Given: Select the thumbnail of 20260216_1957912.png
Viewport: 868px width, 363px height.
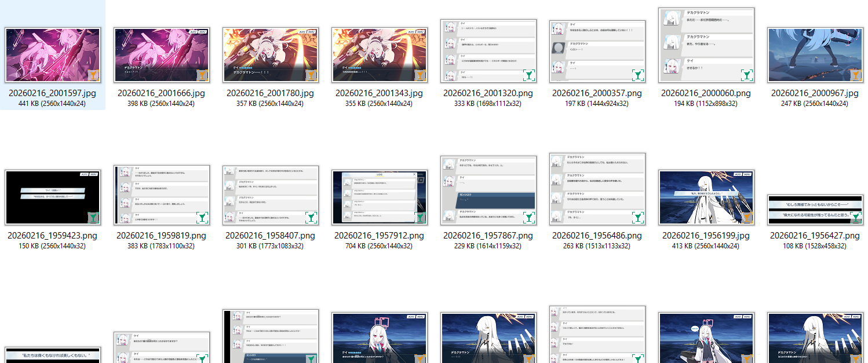Looking at the screenshot, I should [x=380, y=197].
